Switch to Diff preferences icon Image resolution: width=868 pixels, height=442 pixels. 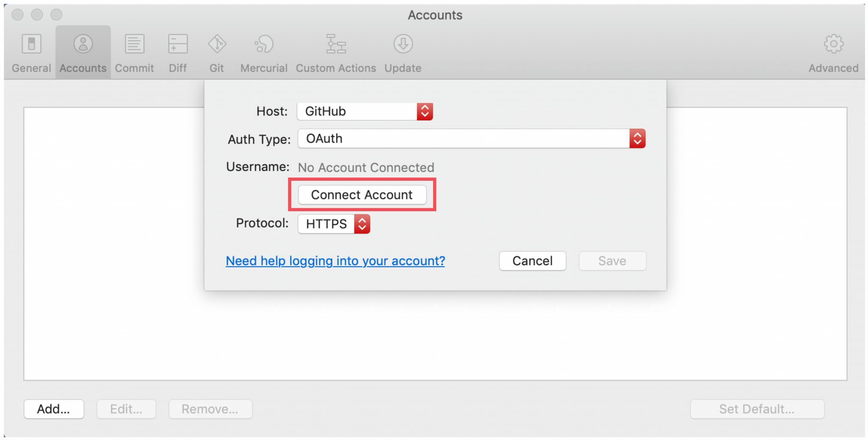pos(178,44)
